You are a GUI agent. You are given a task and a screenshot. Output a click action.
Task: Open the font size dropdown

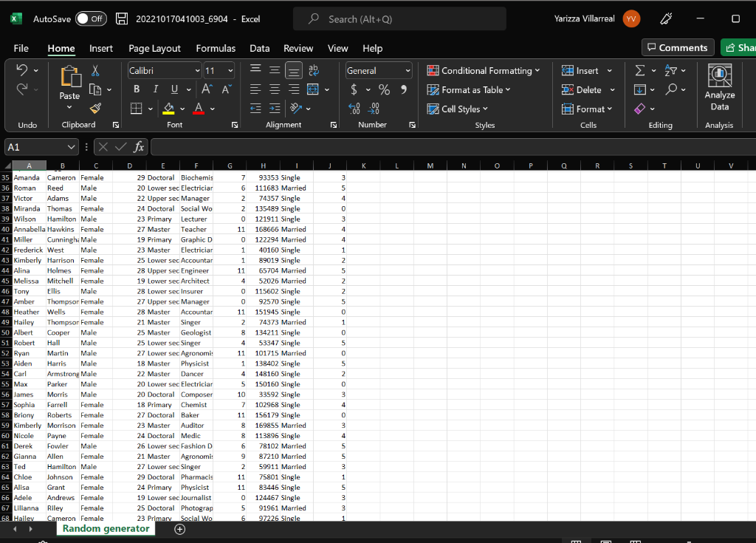[x=230, y=70]
